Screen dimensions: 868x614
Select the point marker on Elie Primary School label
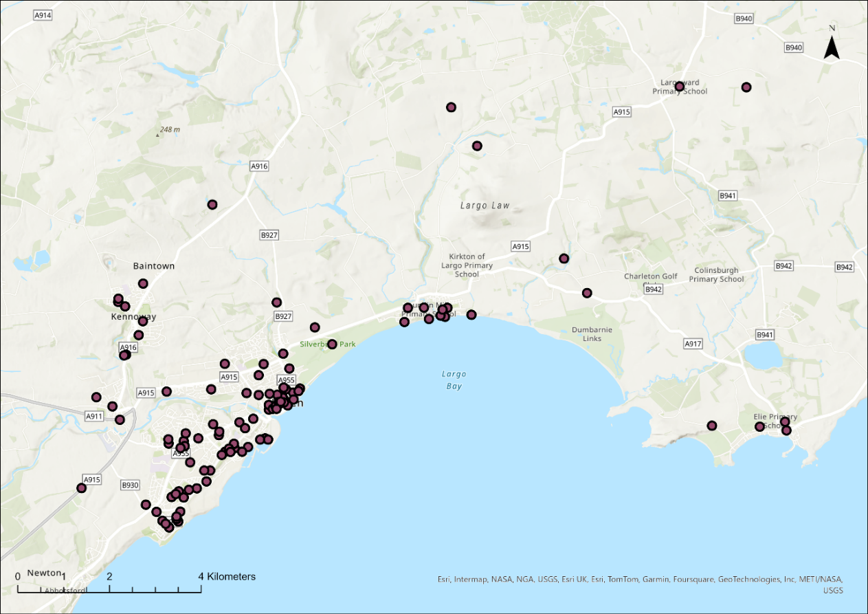tap(759, 426)
